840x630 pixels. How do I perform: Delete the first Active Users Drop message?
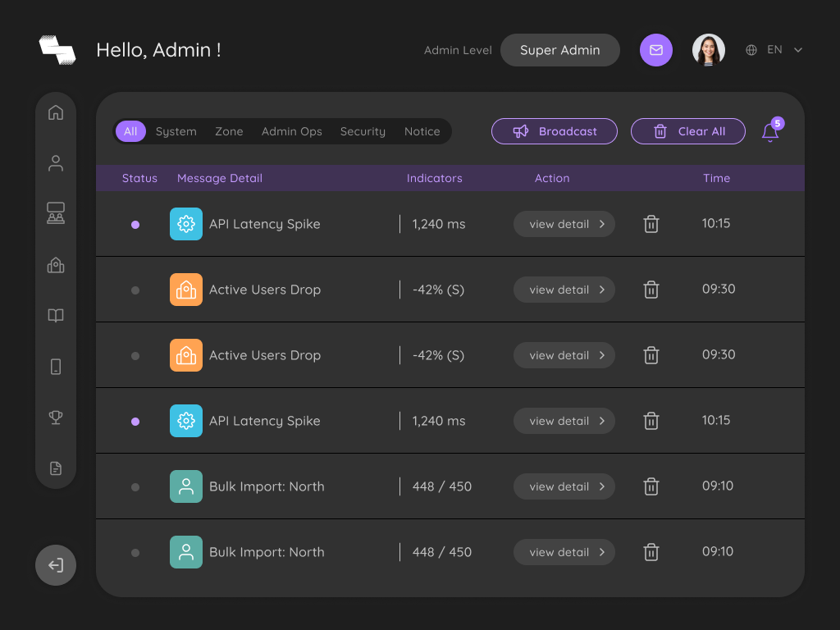click(651, 290)
